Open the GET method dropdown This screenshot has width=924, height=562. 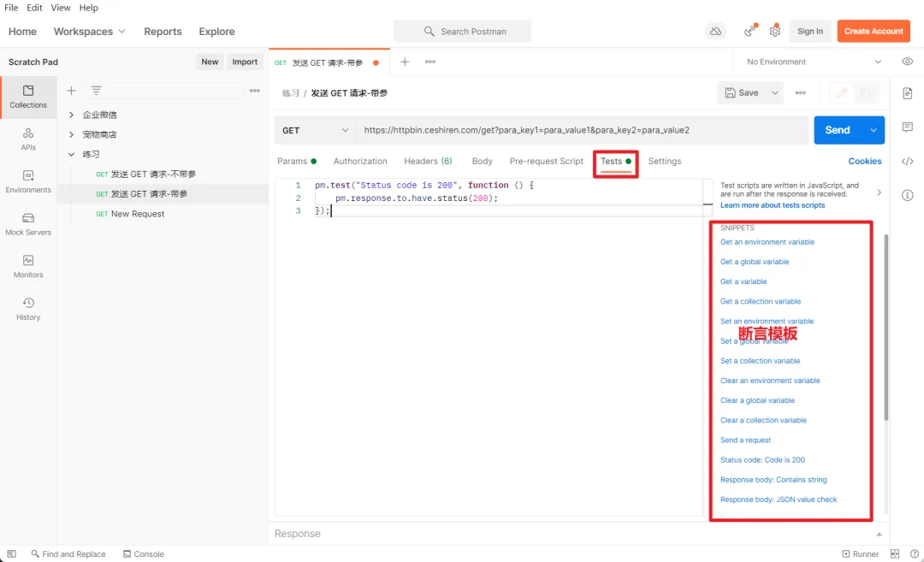point(315,130)
